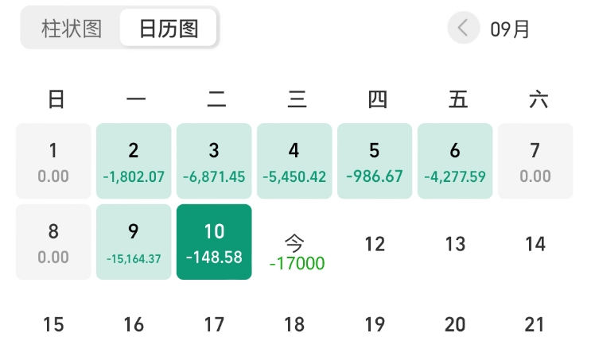Select date 15 in calendar

[53, 324]
